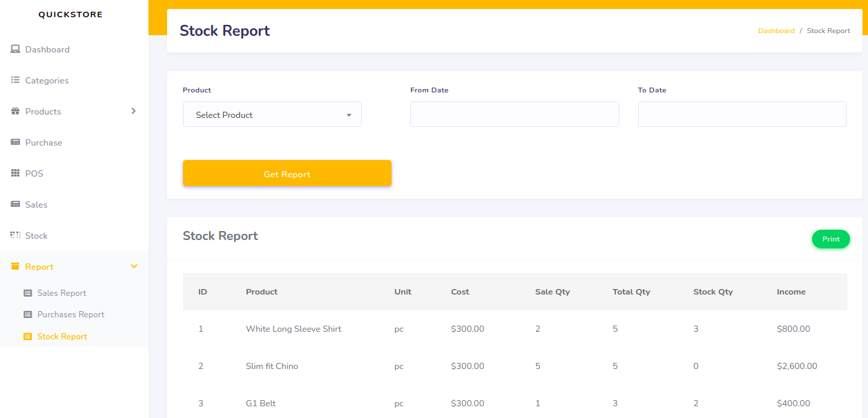Click the Unit column header
Viewport: 868px width, 418px height.
click(403, 292)
